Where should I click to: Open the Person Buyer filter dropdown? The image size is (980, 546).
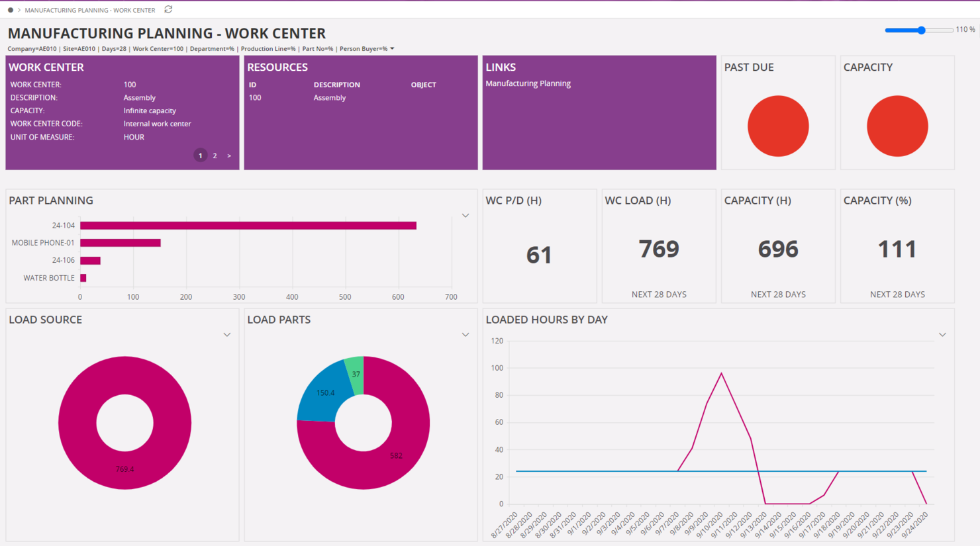click(391, 48)
